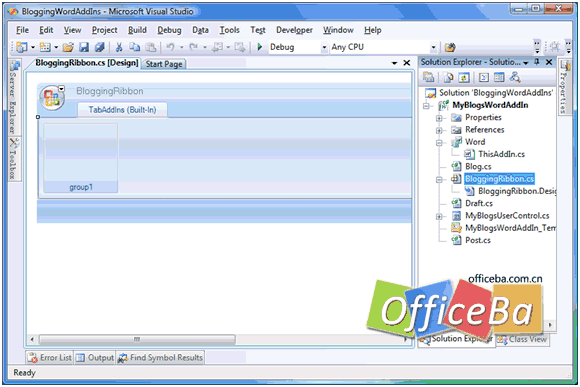Expand the Properties tree node
The width and height of the screenshot is (580, 387).
(x=439, y=118)
